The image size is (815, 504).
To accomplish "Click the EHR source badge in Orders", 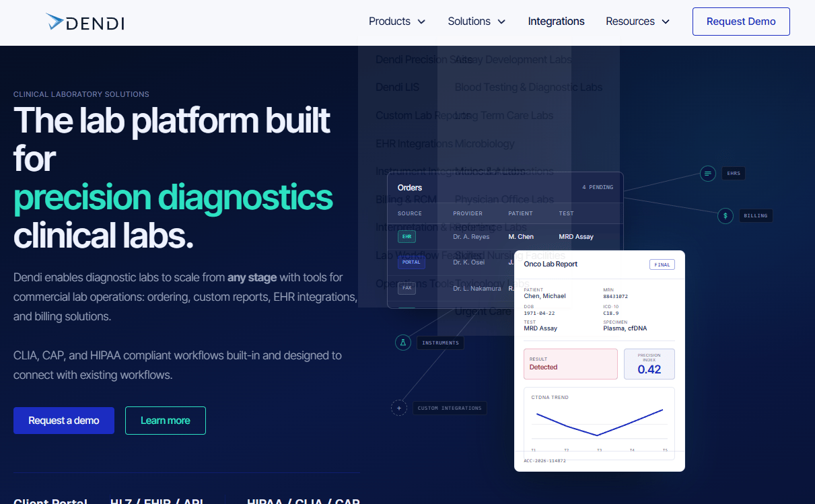I will pyautogui.click(x=406, y=237).
